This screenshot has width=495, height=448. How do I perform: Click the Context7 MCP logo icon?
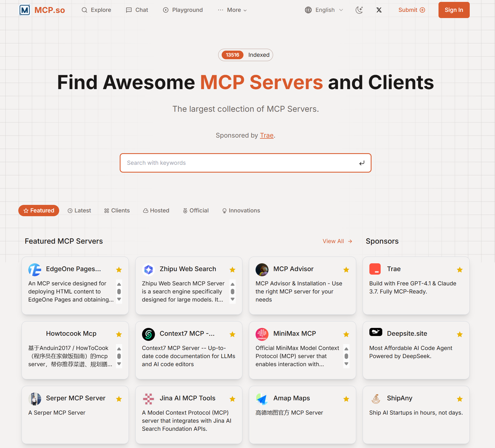148,334
